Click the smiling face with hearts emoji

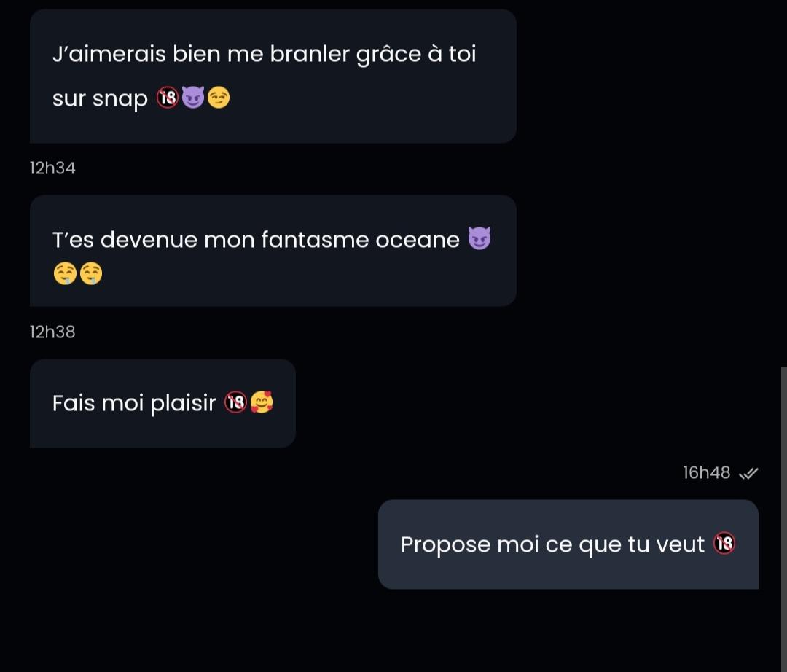pos(262,402)
